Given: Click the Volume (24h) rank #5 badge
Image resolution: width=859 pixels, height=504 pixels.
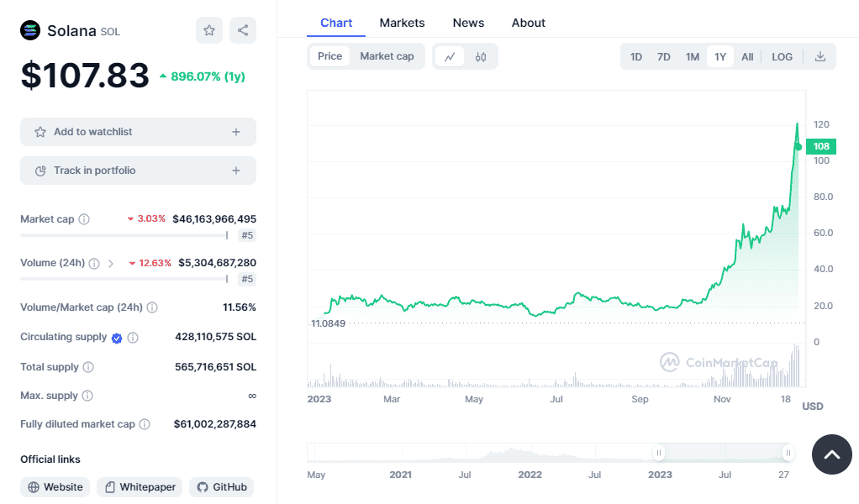Looking at the screenshot, I should 248,279.
